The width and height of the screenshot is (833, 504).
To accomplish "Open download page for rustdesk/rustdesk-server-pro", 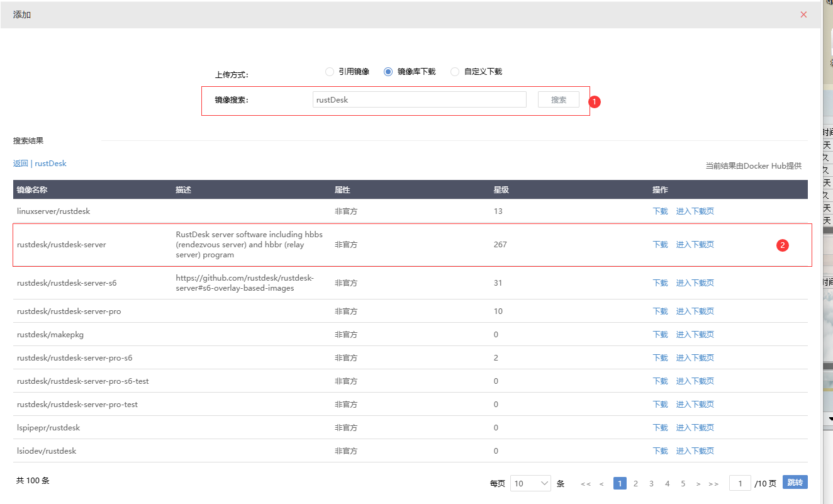I will coord(695,311).
